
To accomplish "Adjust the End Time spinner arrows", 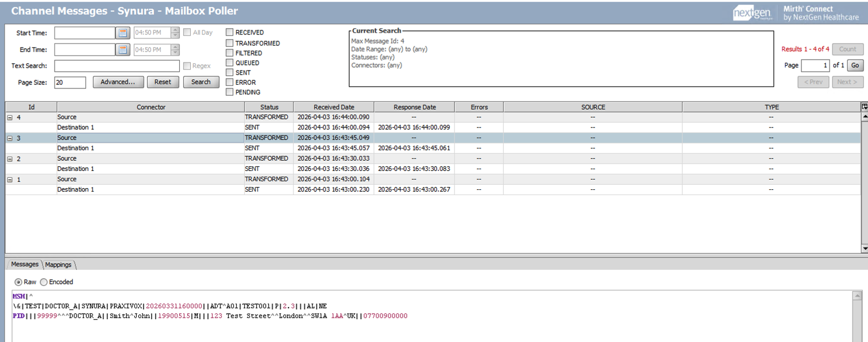I will pos(176,50).
